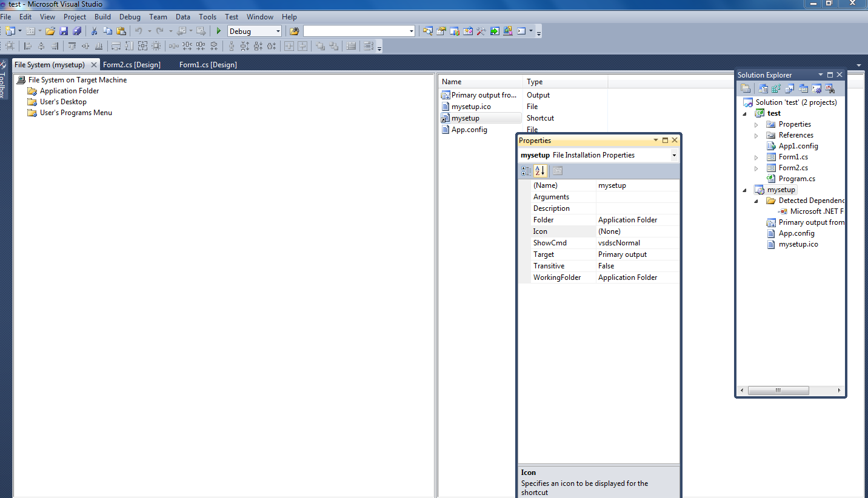Click the Undo arrow icon
This screenshot has height=498, width=868.
(139, 31)
